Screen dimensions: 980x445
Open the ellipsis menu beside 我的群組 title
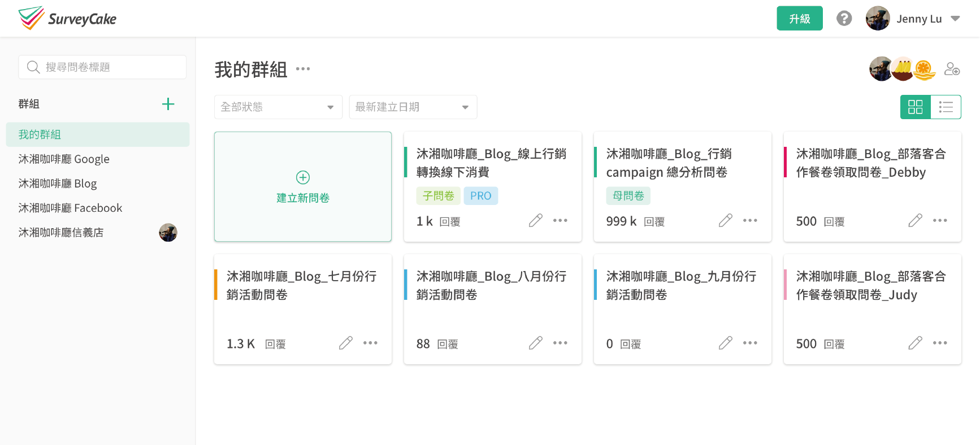click(303, 69)
